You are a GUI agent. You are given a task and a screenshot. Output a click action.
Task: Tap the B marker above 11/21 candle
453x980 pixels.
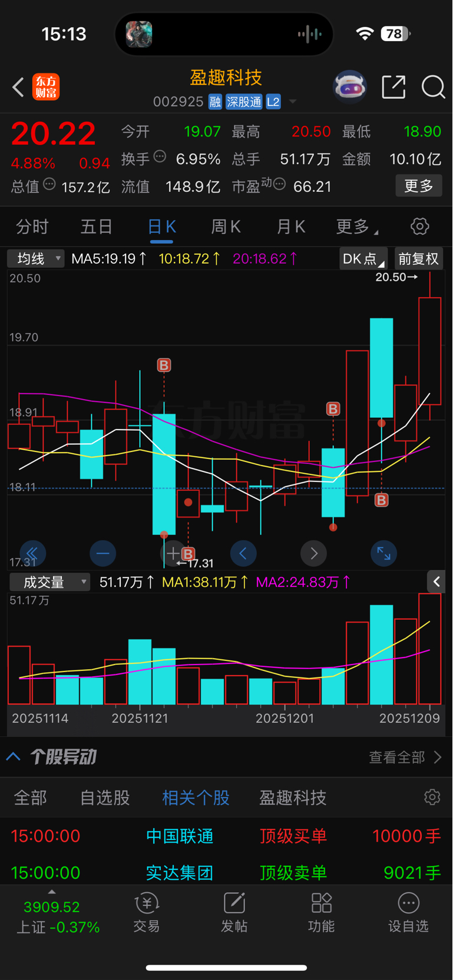[x=164, y=366]
